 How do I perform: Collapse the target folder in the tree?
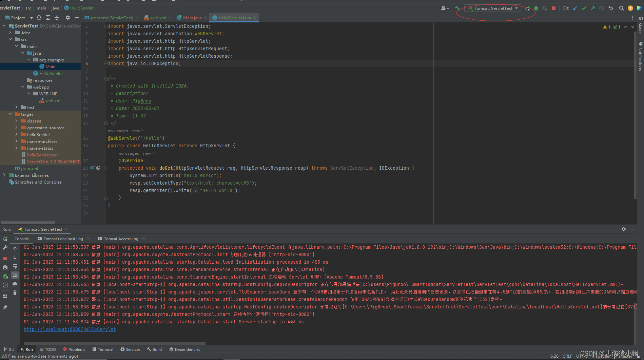click(x=10, y=114)
